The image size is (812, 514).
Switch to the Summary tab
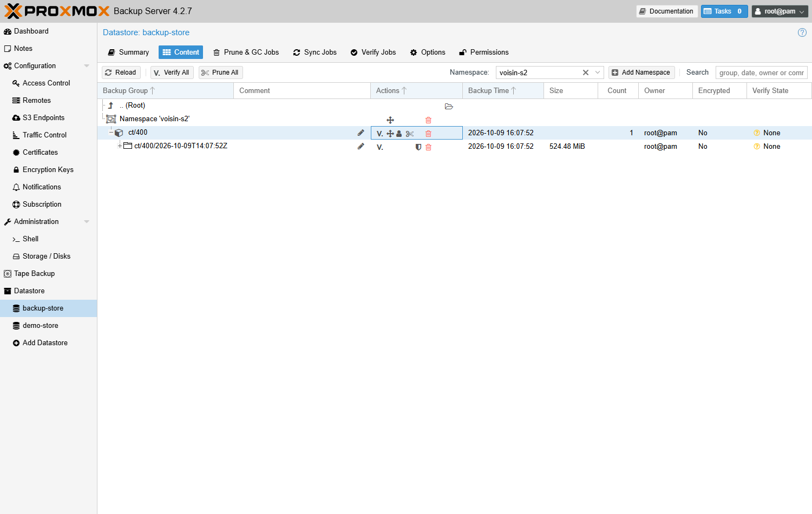pos(128,52)
